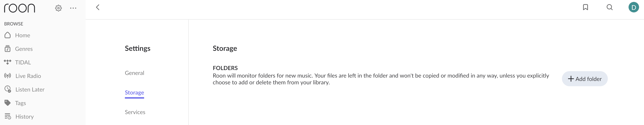This screenshot has width=644, height=125.
Task: Click the Live Radio antenna icon
Action: 8,76
